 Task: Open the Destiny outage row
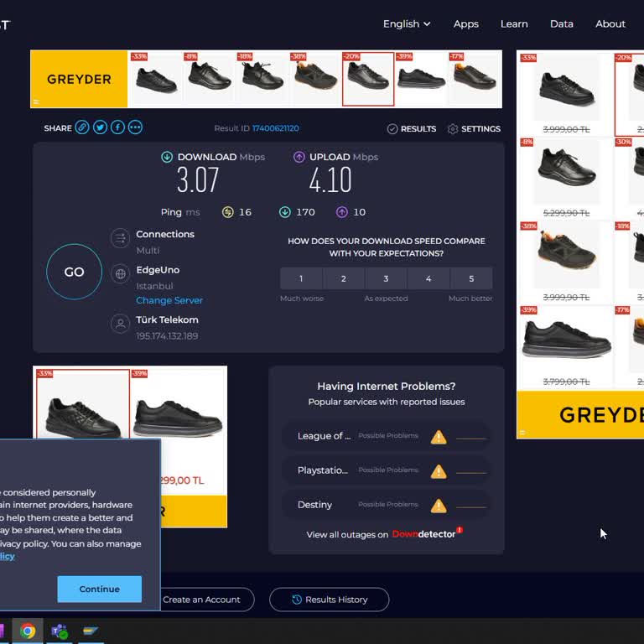pyautogui.click(x=386, y=505)
